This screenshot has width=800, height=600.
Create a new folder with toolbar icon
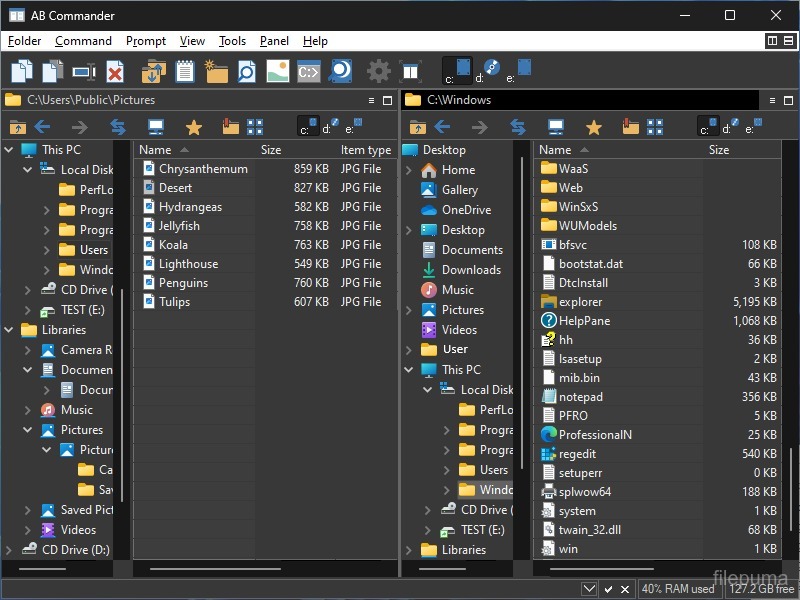[x=216, y=71]
